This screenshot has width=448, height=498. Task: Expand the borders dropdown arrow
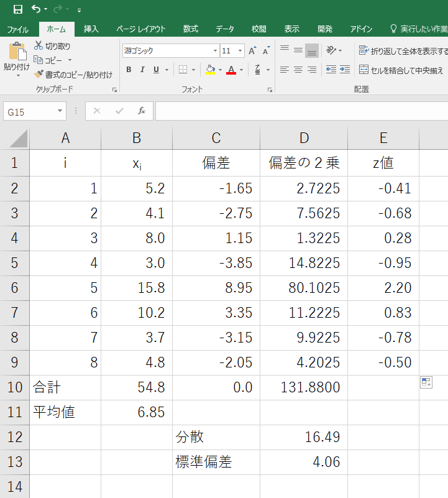tap(193, 70)
